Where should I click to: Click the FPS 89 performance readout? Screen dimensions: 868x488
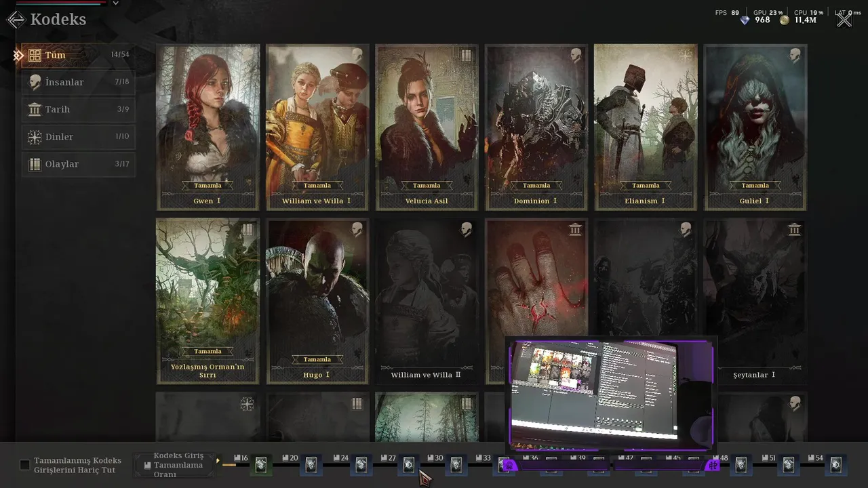727,12
